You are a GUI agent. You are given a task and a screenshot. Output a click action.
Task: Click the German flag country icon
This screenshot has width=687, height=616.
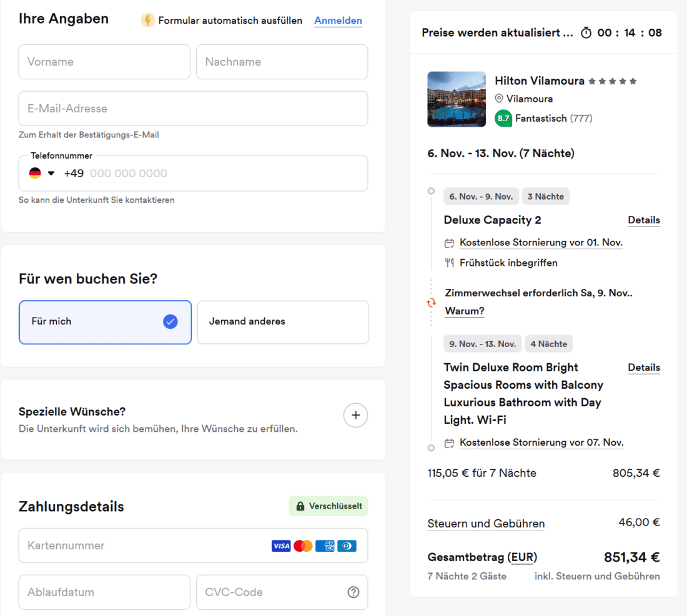35,174
